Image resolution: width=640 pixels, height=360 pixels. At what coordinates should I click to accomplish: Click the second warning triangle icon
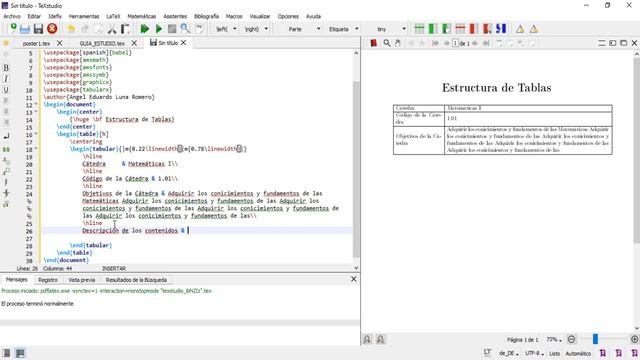(533, 29)
